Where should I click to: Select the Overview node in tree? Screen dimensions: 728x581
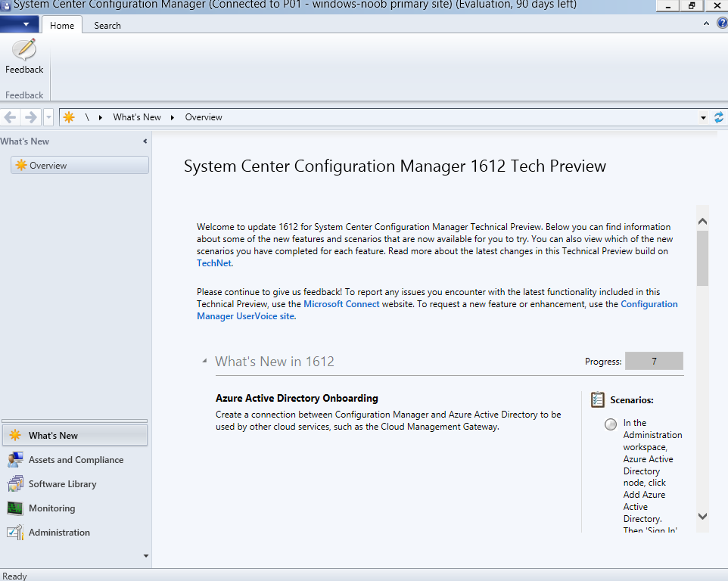(80, 165)
